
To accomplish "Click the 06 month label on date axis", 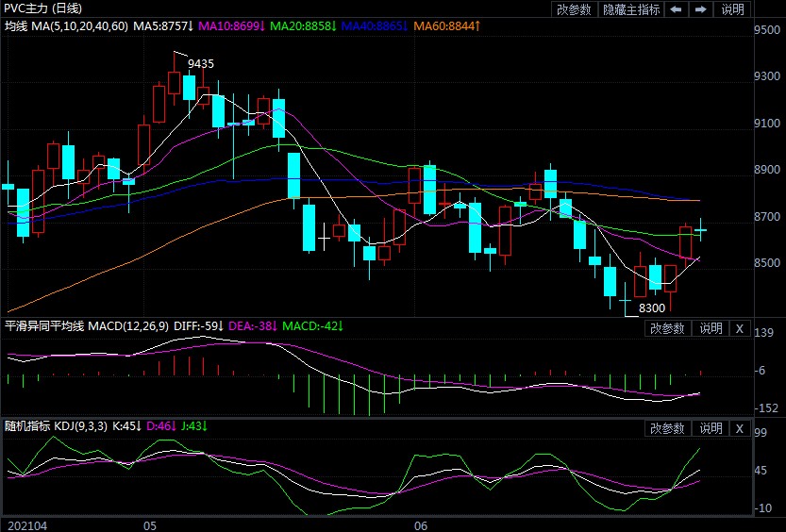I will [421, 524].
